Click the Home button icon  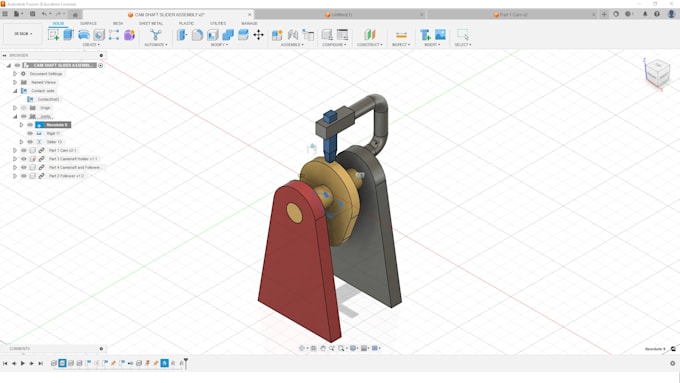tap(75, 15)
